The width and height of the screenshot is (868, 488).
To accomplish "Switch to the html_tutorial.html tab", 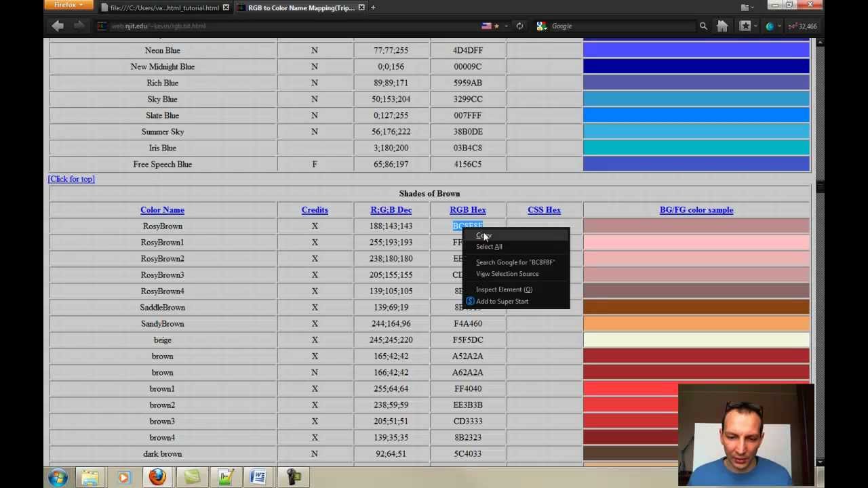I will (165, 7).
